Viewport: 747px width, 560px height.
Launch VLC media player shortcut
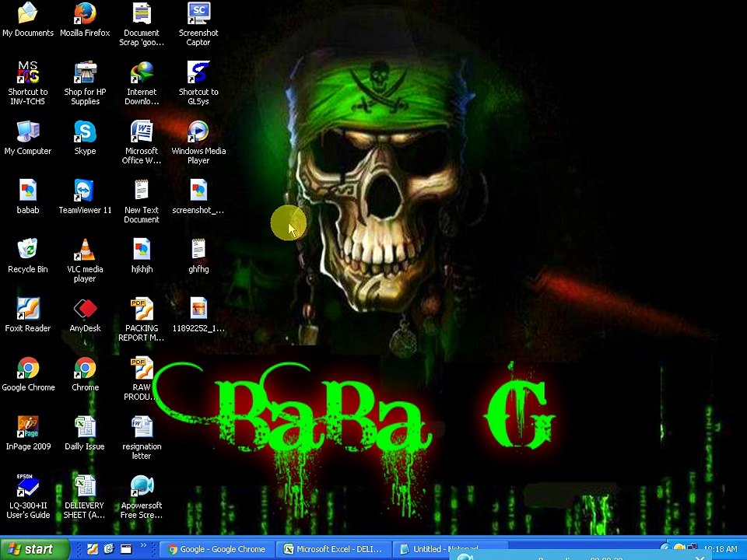pyautogui.click(x=85, y=260)
